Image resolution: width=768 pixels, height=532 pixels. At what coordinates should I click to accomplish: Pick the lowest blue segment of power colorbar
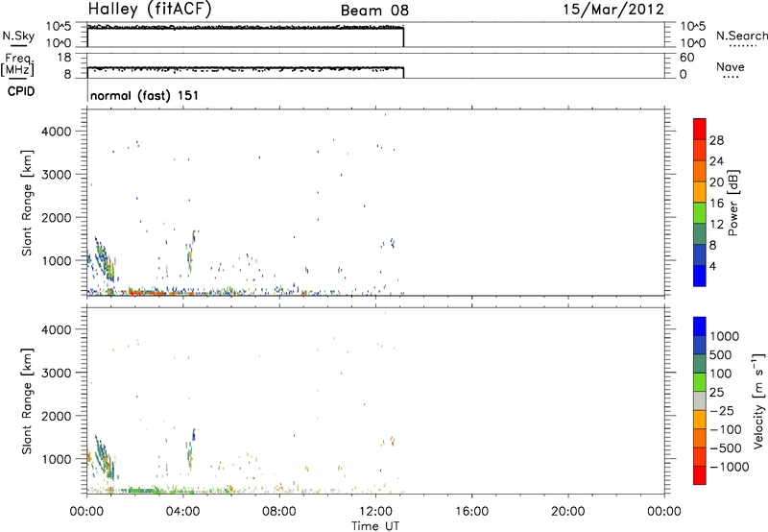700,276
